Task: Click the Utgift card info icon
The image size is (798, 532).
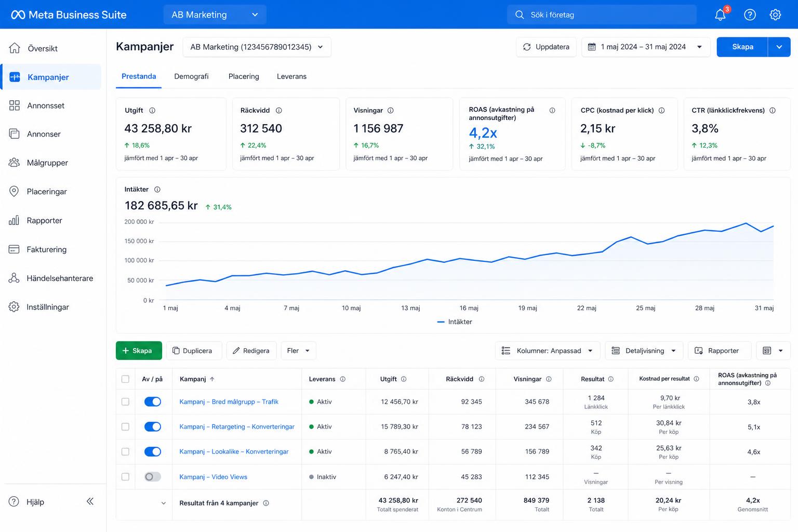Action: pyautogui.click(x=152, y=111)
